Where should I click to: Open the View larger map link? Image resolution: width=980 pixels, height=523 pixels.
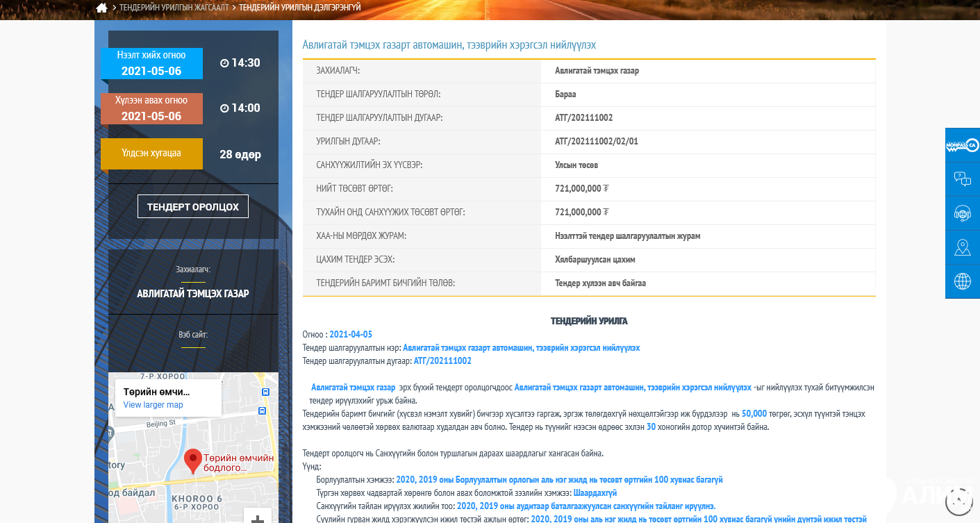tap(153, 405)
